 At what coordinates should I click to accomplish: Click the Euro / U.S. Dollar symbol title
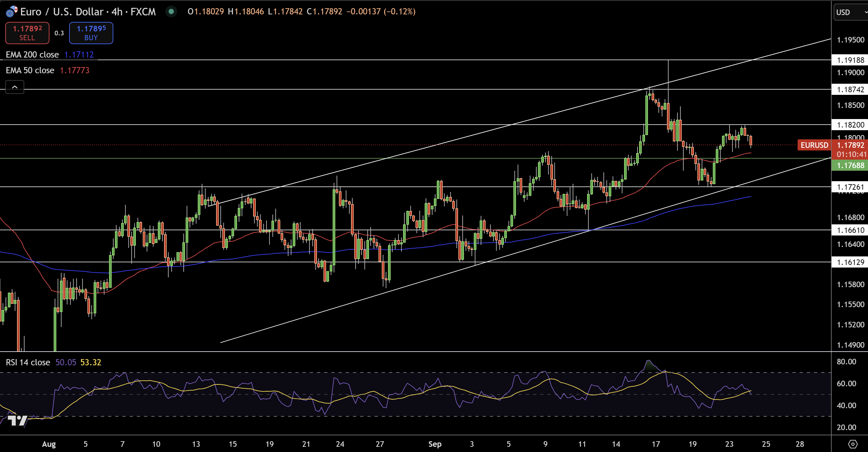click(62, 12)
